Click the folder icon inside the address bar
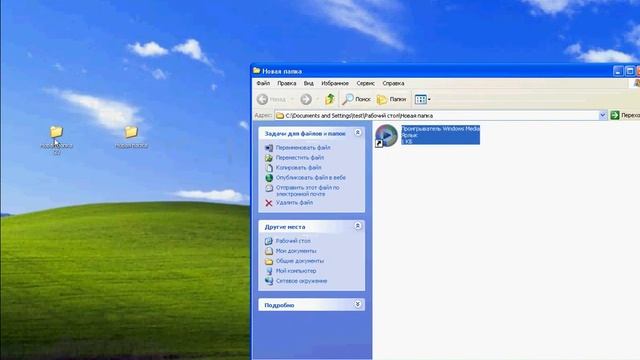Image resolution: width=640 pixels, height=360 pixels. coord(280,116)
